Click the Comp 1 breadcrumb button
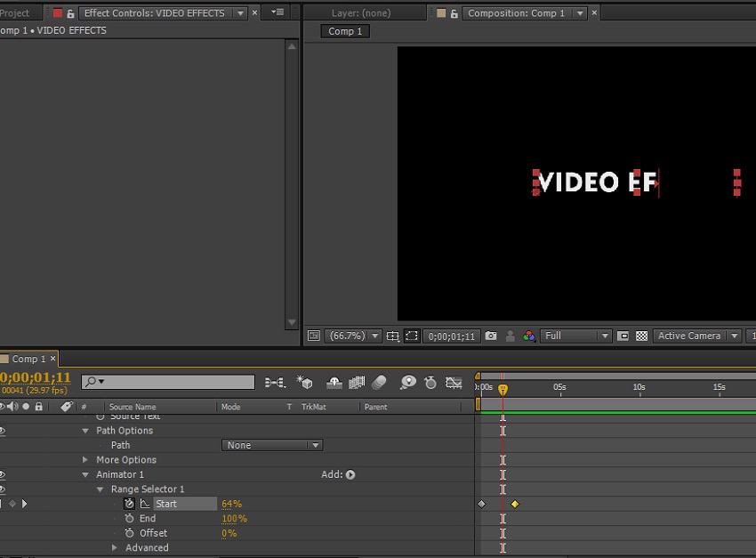This screenshot has width=756, height=558. coord(345,31)
